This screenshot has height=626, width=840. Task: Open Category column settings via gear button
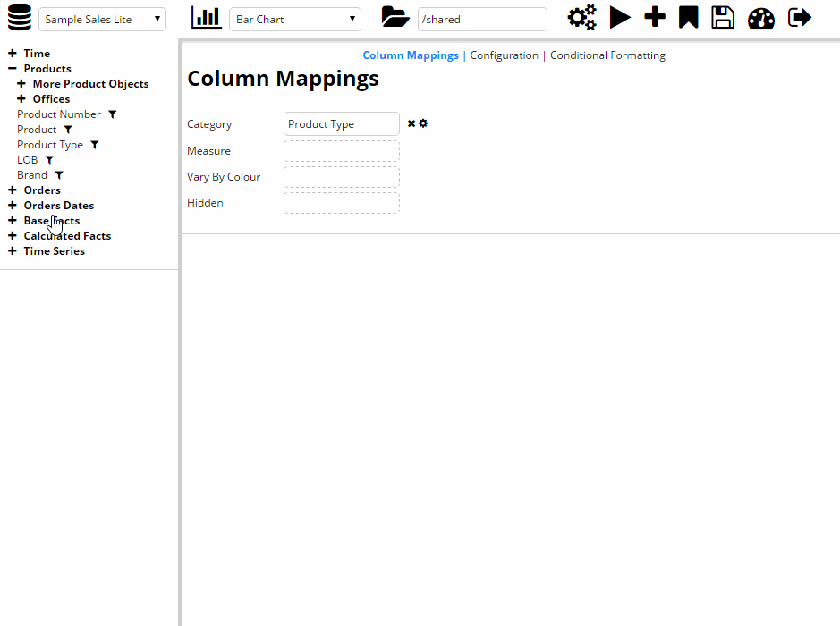pyautogui.click(x=422, y=123)
